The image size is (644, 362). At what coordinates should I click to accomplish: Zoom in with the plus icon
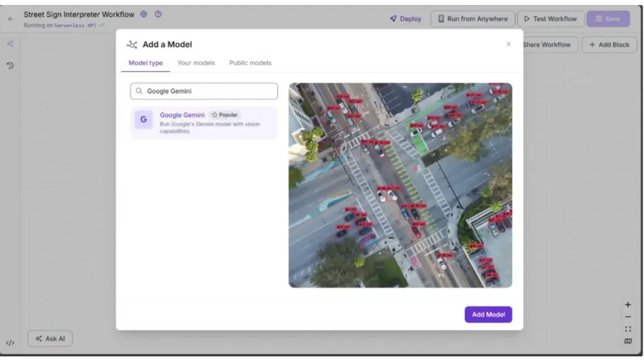click(x=628, y=305)
